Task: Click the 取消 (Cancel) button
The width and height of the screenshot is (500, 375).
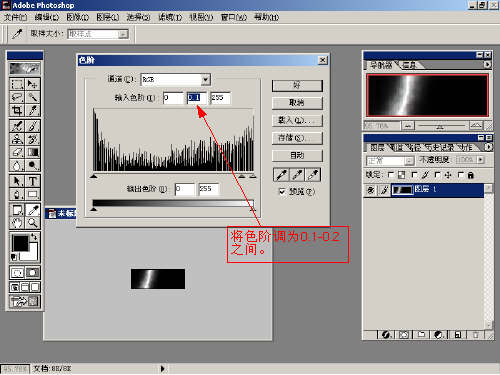Action: click(297, 103)
